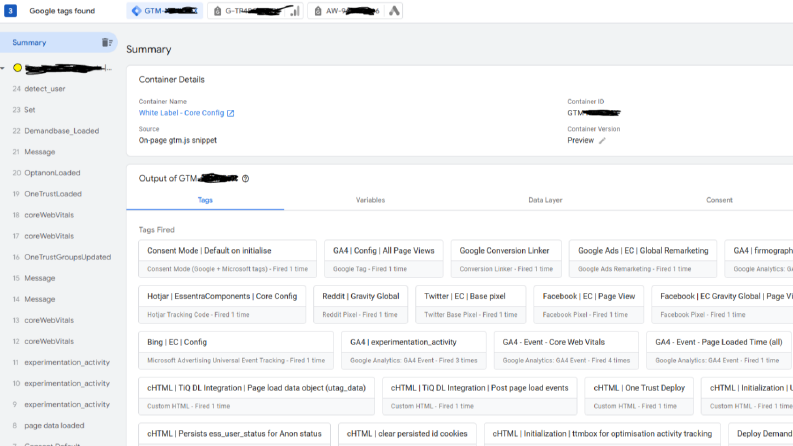Click the Container Details heading
793x446 pixels.
coord(171,79)
